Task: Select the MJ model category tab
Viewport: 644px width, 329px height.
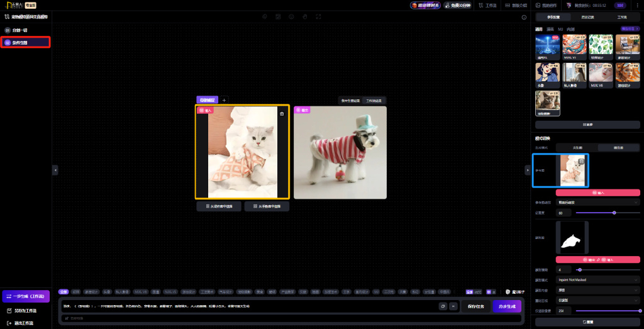Action: [x=560, y=29]
